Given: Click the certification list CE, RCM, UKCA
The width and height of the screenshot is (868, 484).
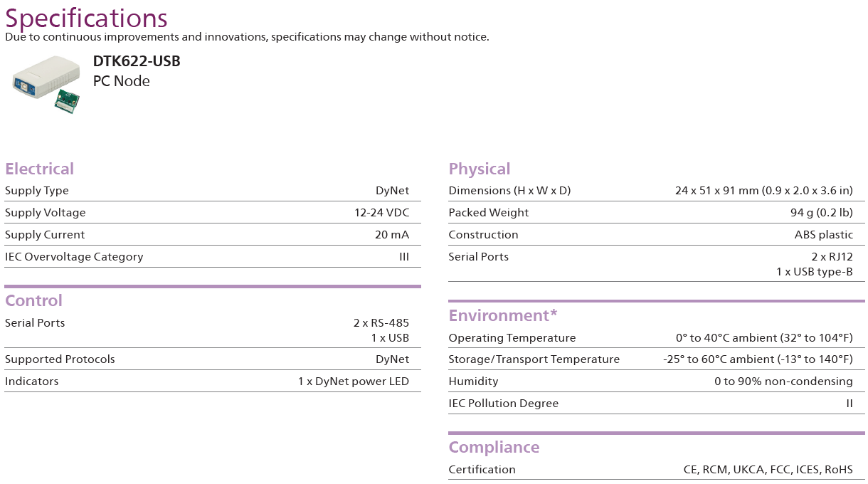Looking at the screenshot, I should [x=768, y=470].
